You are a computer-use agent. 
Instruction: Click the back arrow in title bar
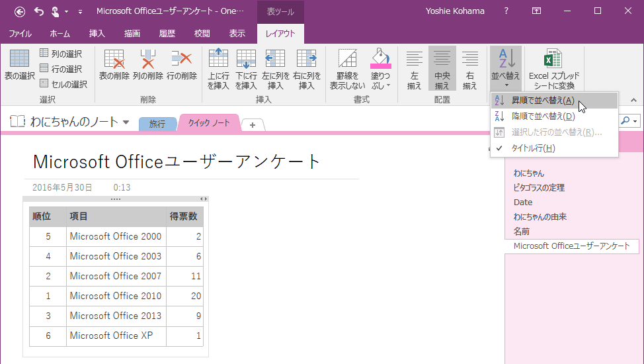coord(20,11)
